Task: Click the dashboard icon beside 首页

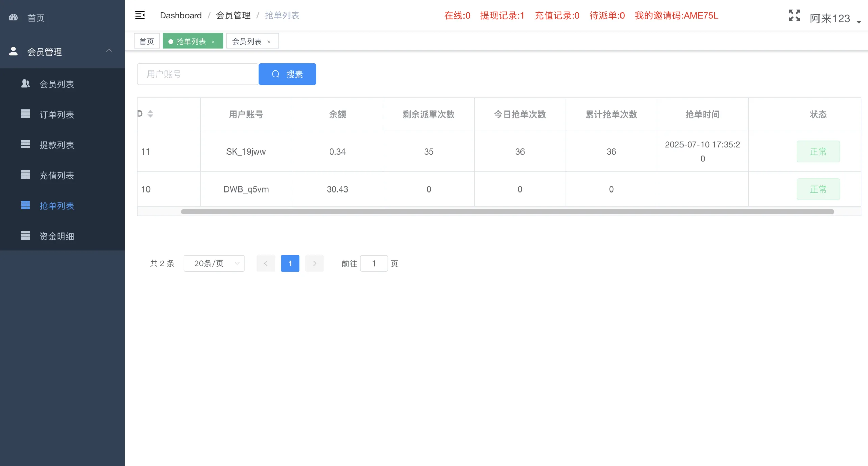Action: click(13, 17)
